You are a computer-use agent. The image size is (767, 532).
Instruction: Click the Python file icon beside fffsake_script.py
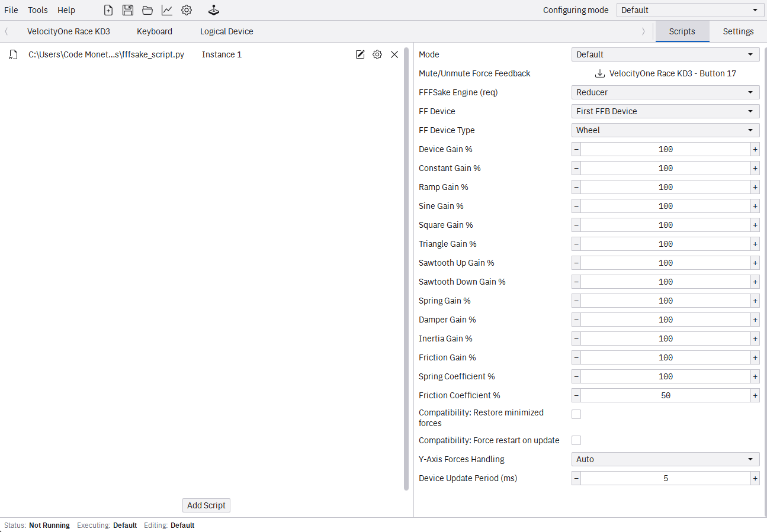pyautogui.click(x=13, y=55)
